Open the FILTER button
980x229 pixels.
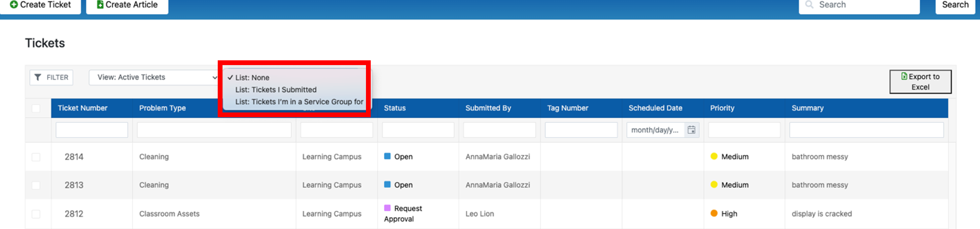[x=51, y=77]
